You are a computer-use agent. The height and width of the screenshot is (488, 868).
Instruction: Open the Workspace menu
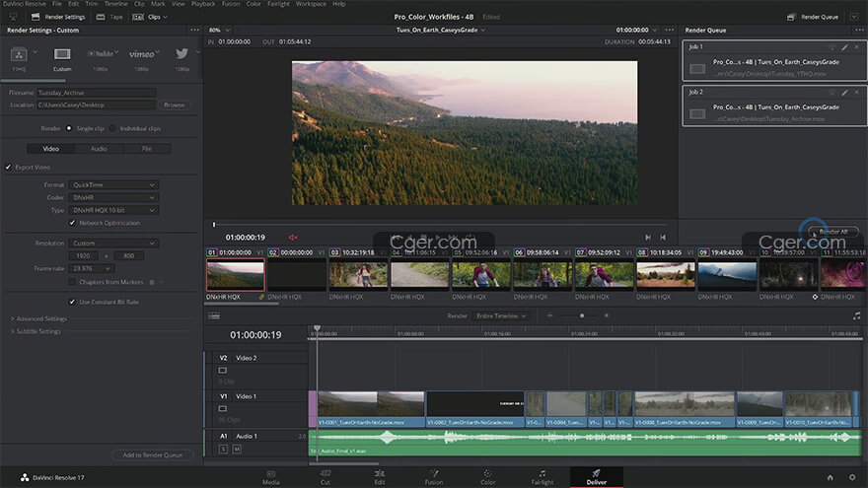pos(311,4)
